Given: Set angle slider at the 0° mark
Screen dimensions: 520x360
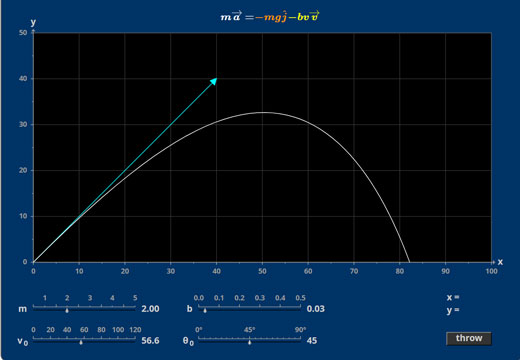Looking at the screenshot, I should [199, 339].
